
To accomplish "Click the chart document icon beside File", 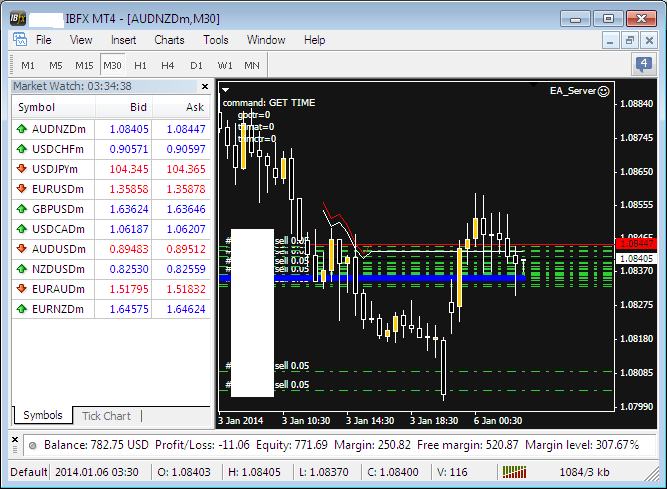I will [x=20, y=40].
